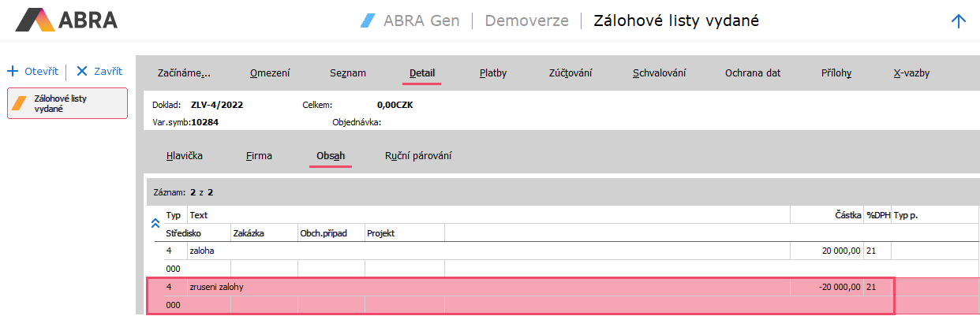The image size is (980, 316).
Task: Click the X icon next to Zavřít
Action: pyautogui.click(x=81, y=72)
